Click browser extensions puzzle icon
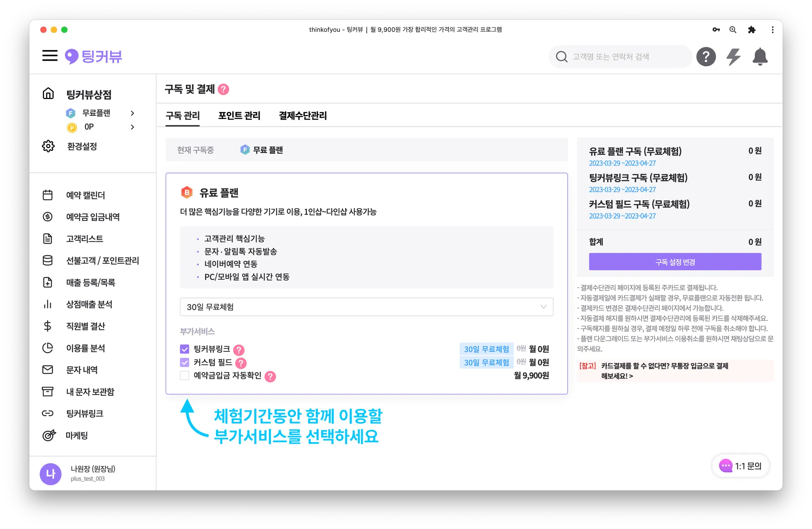This screenshot has width=812, height=529. click(x=752, y=30)
